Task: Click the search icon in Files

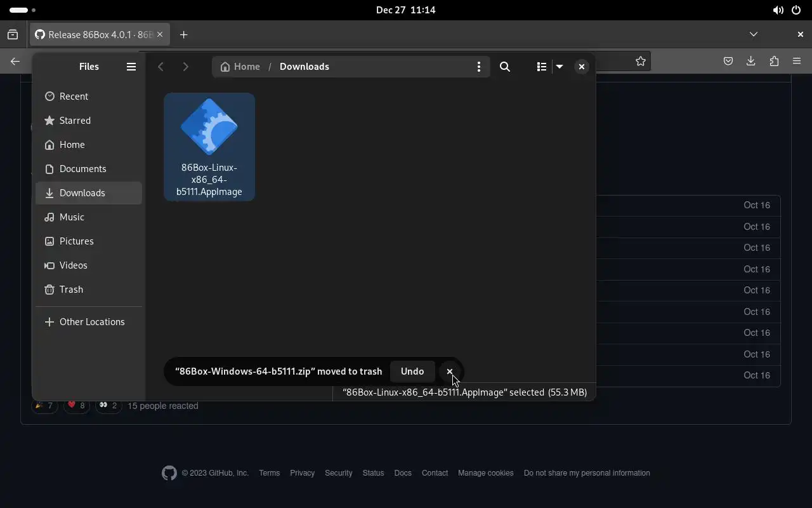Action: [x=505, y=67]
